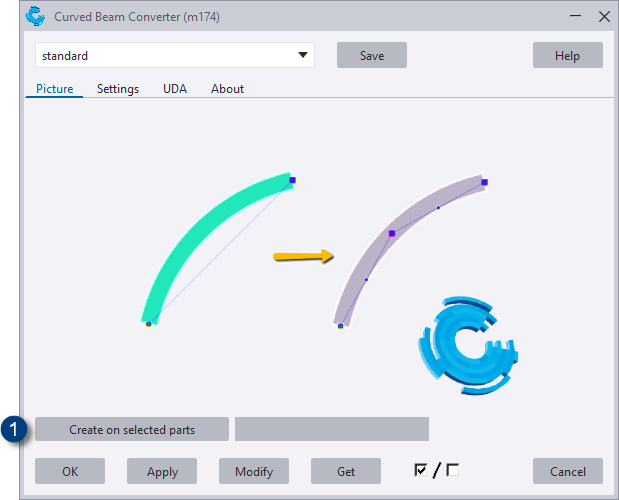Screen dimensions: 619x500
Task: Click the Curved Beam Converter title bar icon
Action: pos(35,17)
